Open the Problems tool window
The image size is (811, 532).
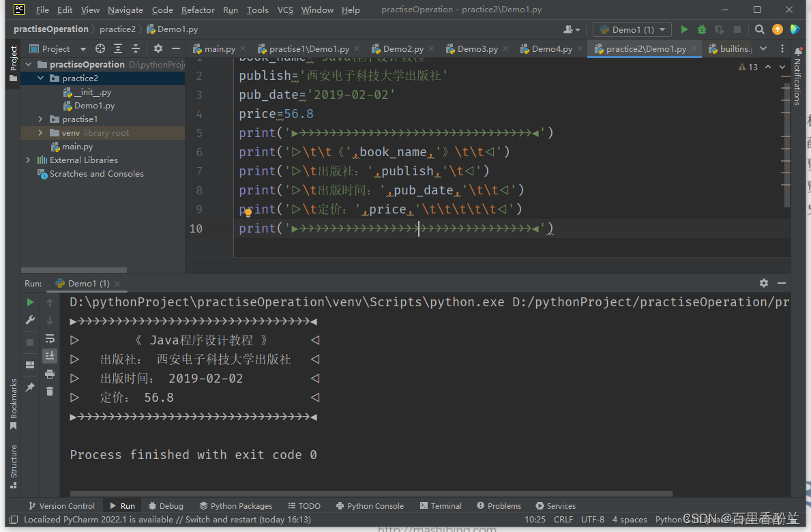499,505
